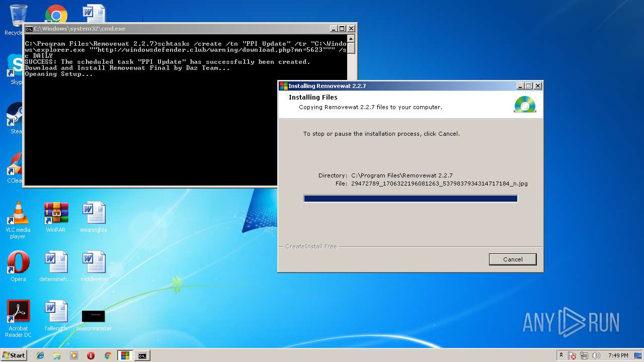Open Steam desktop shortcut
This screenshot has height=362, width=644.
(15, 119)
